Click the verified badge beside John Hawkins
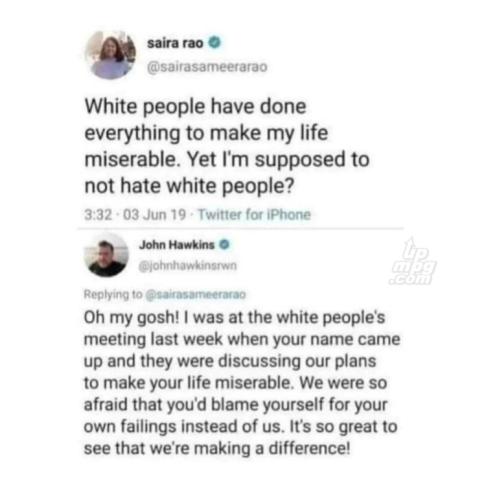 (225, 245)
